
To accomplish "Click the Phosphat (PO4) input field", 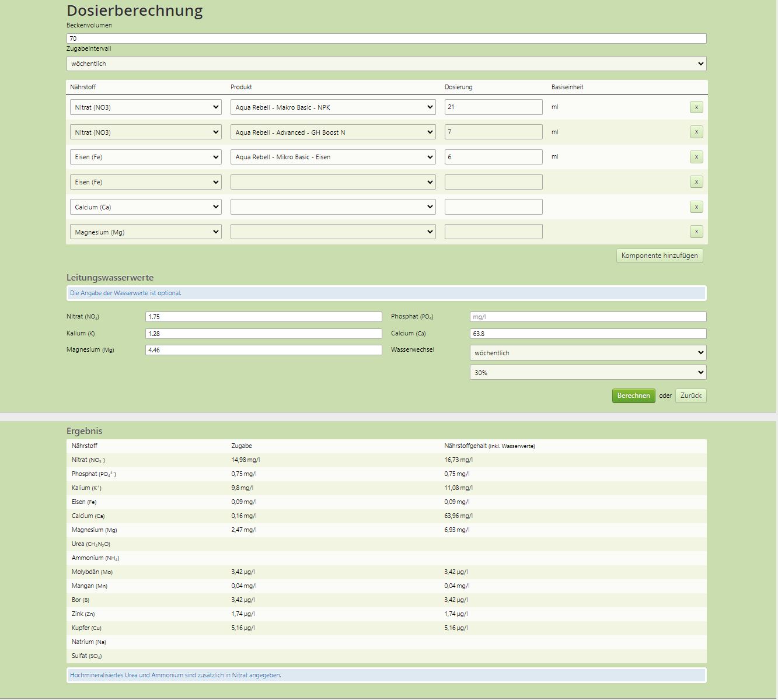I will tap(587, 317).
